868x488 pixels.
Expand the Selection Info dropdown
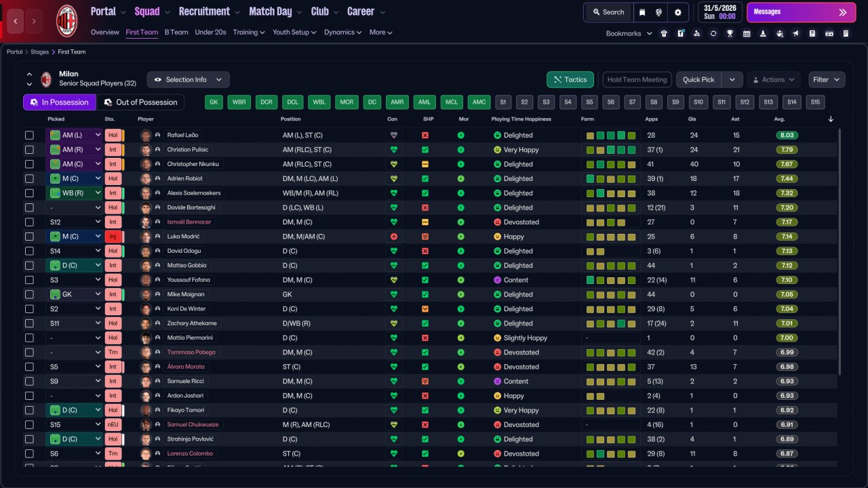point(188,80)
